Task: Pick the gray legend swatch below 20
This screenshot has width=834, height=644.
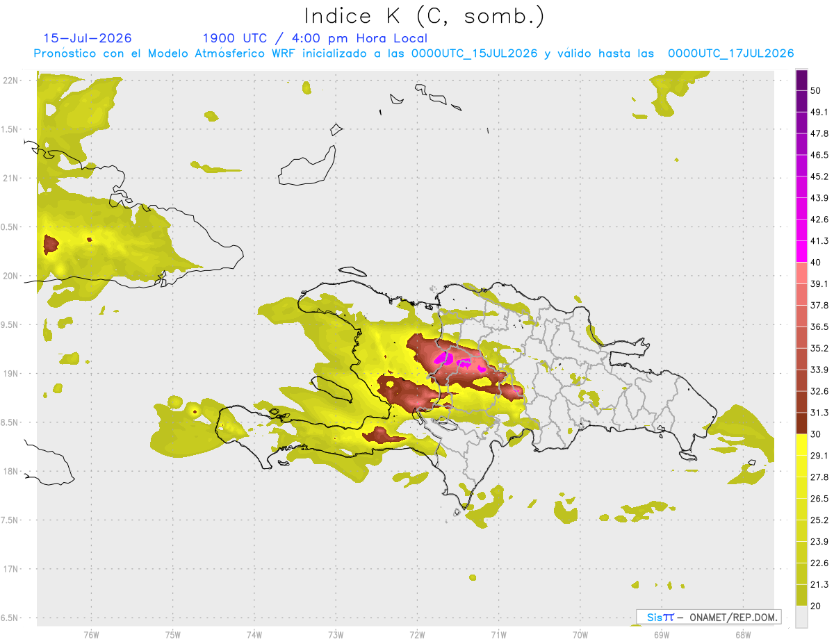Action: click(x=802, y=616)
